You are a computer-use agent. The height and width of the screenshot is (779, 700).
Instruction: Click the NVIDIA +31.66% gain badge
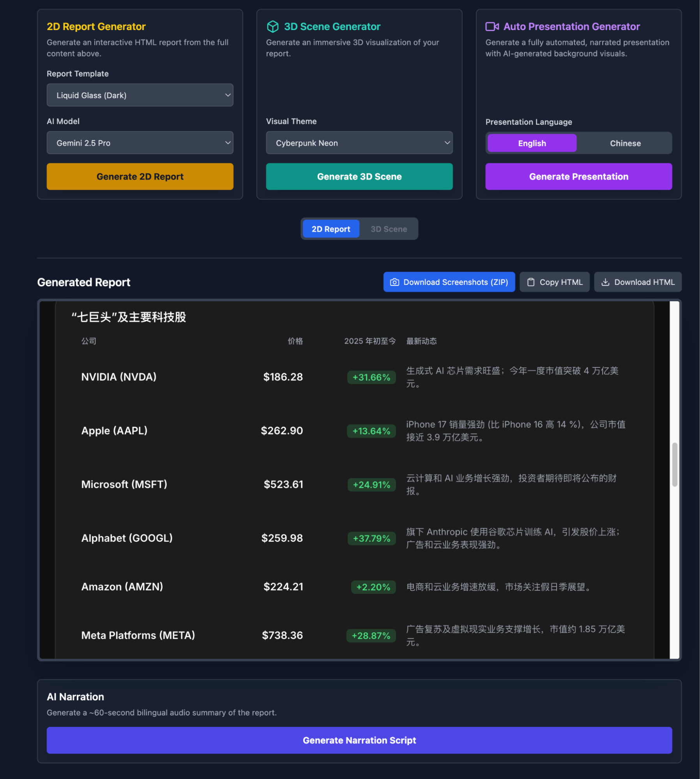pos(371,377)
